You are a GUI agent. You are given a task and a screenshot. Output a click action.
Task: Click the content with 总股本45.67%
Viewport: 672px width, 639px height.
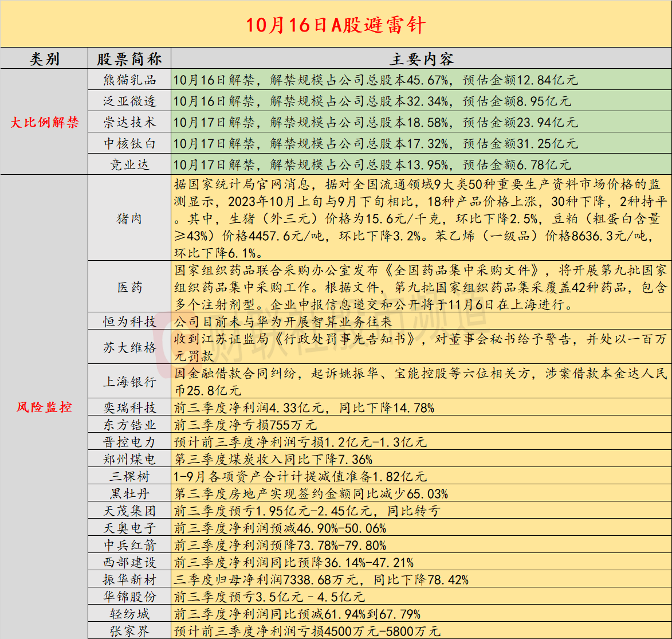[421, 80]
